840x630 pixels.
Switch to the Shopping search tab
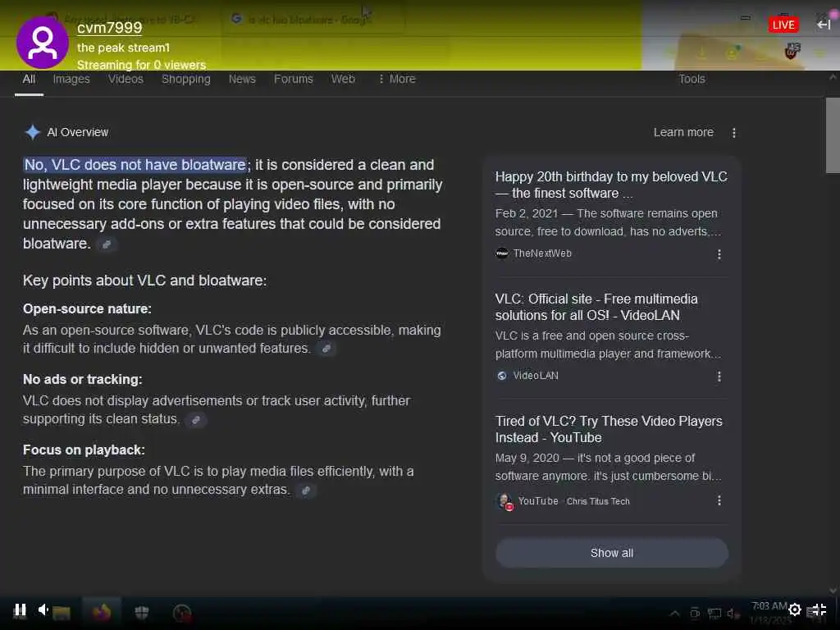pyautogui.click(x=186, y=80)
